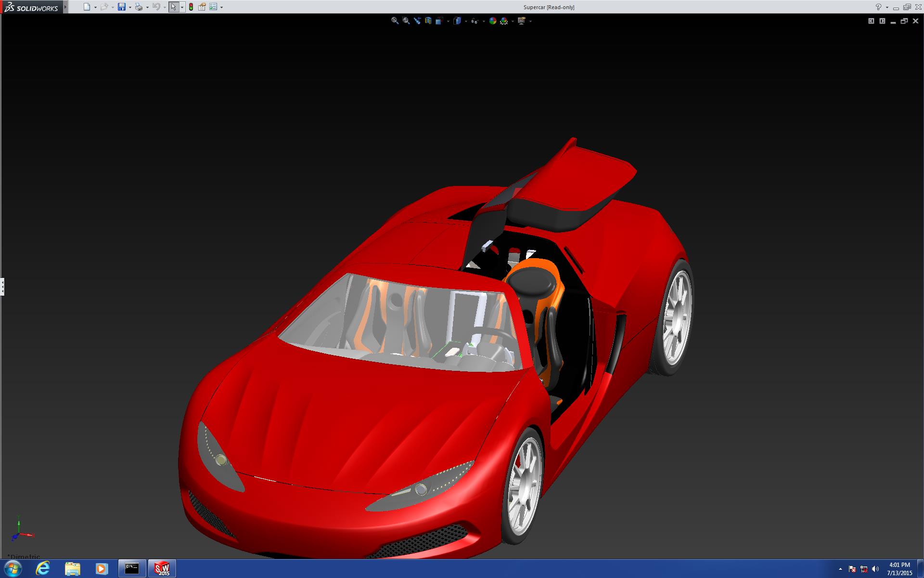Open Internet Explorer from taskbar
Image resolution: width=924 pixels, height=578 pixels.
coord(43,568)
